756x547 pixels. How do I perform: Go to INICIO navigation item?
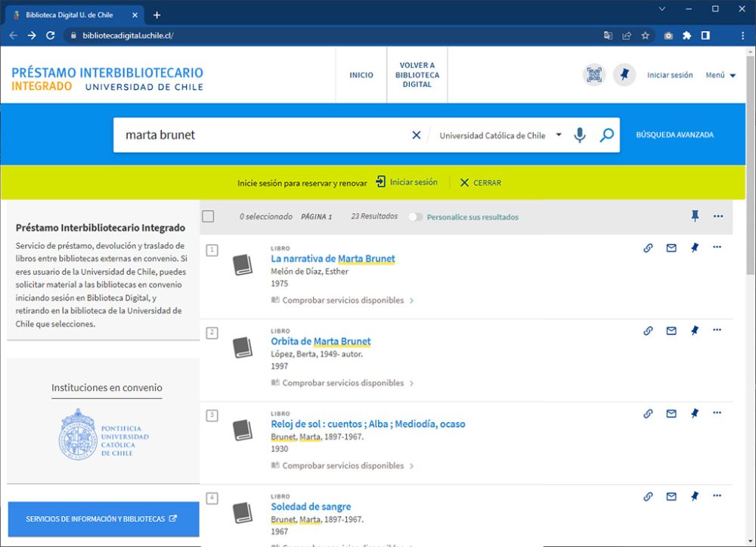[361, 75]
